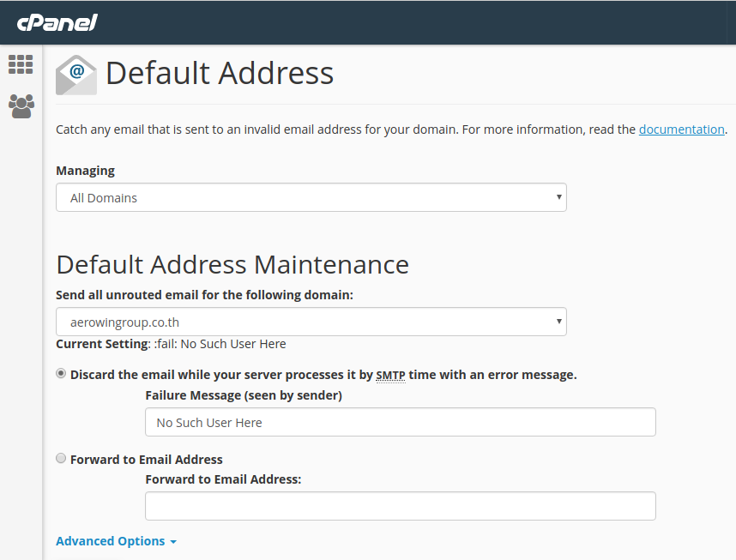Viewport: 736px width, 560px height.
Task: Open User Manager people icon in sidebar
Action: (21, 105)
